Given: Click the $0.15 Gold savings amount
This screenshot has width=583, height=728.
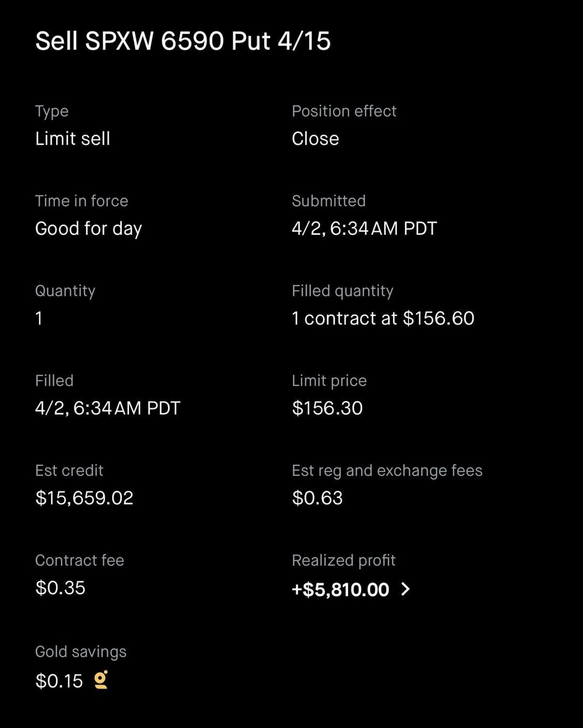Looking at the screenshot, I should 59,681.
